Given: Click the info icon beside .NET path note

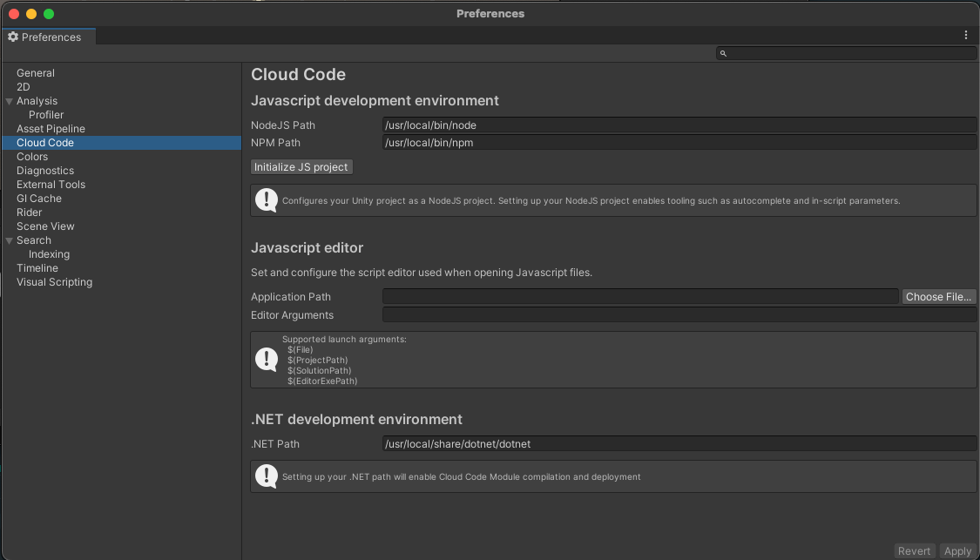Looking at the screenshot, I should click(267, 476).
